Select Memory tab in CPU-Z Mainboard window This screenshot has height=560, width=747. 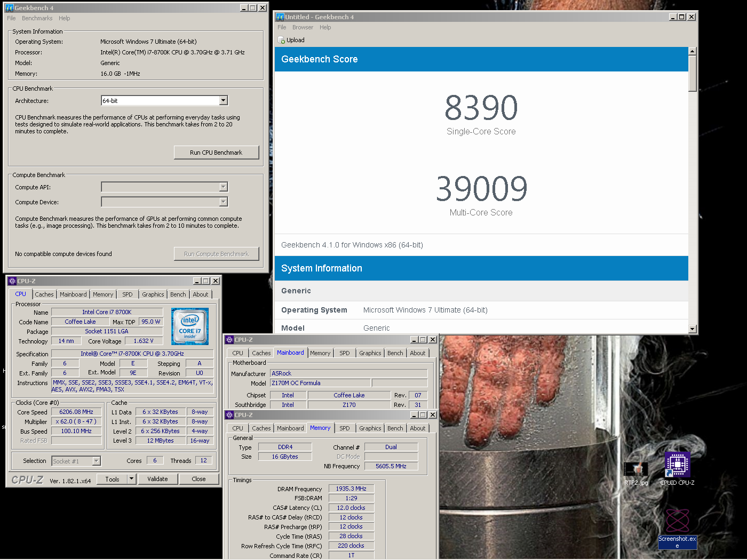pyautogui.click(x=320, y=353)
